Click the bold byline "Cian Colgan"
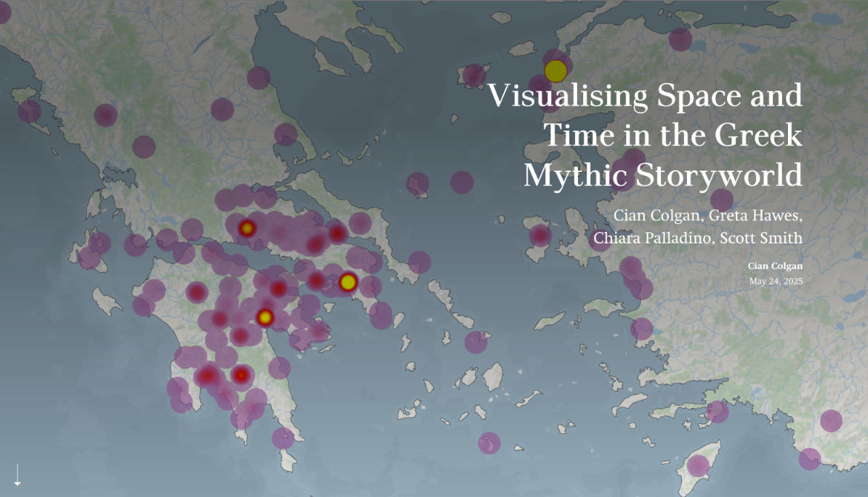 point(775,266)
